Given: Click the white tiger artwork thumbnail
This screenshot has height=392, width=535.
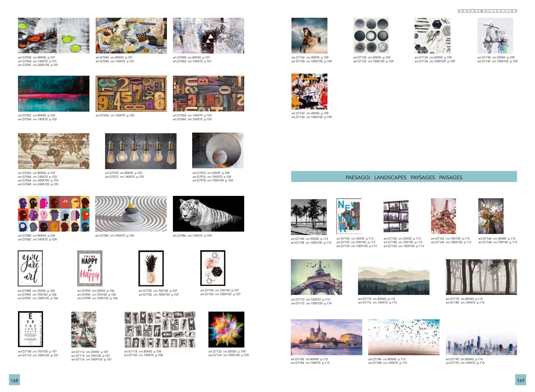Looking at the screenshot, I should [208, 214].
